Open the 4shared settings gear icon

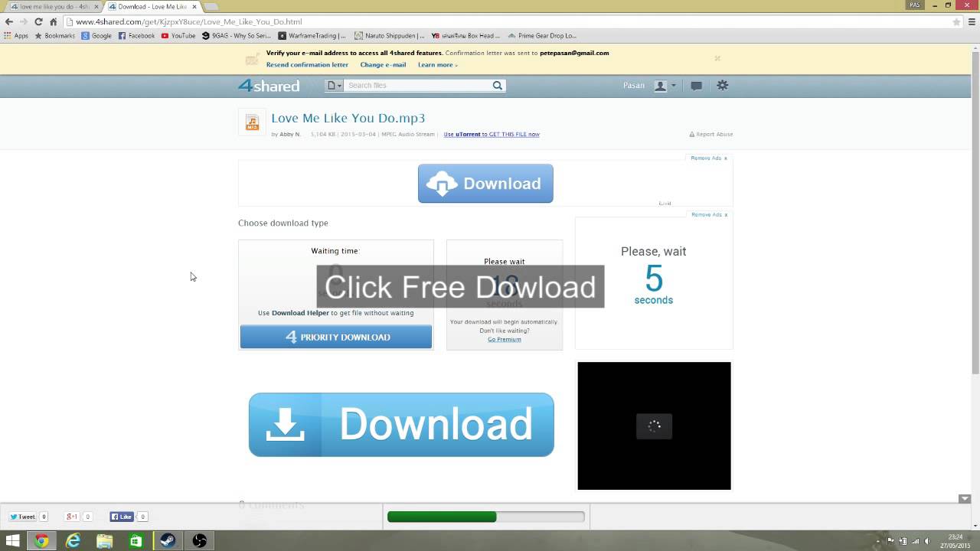coord(722,86)
